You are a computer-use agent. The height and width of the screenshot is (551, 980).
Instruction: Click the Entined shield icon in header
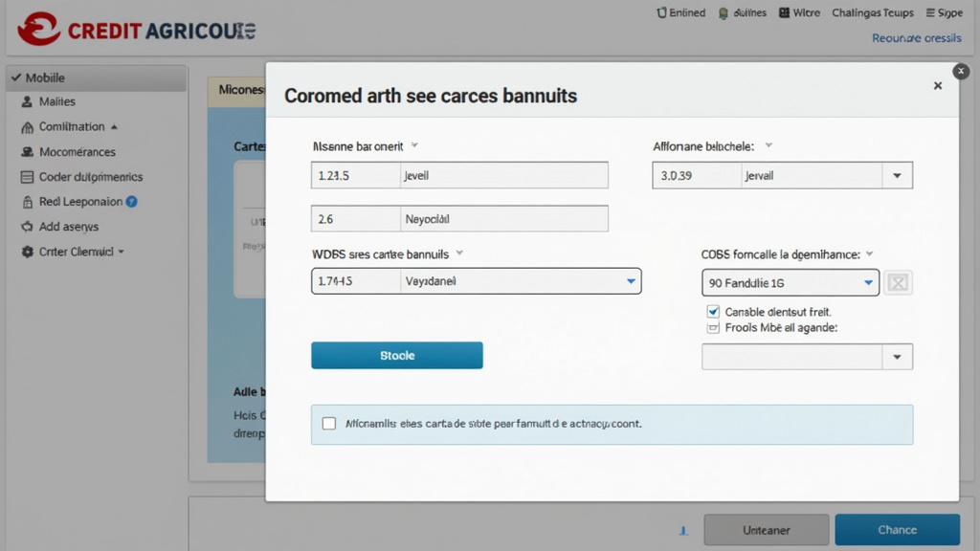665,12
